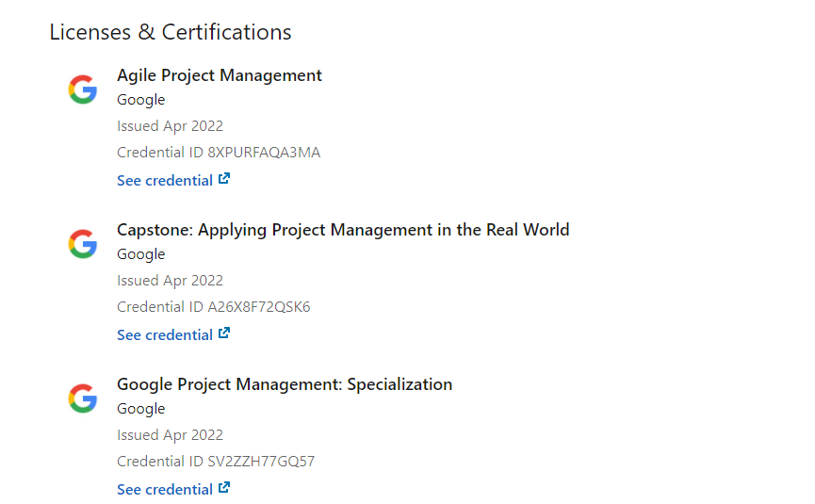This screenshot has width=815, height=504.
Task: Click the Licenses & Certifications heading
Action: tap(171, 32)
